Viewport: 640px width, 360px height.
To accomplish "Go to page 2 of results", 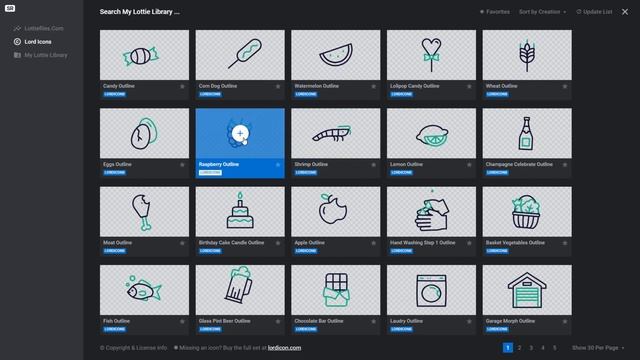I will coord(520,348).
